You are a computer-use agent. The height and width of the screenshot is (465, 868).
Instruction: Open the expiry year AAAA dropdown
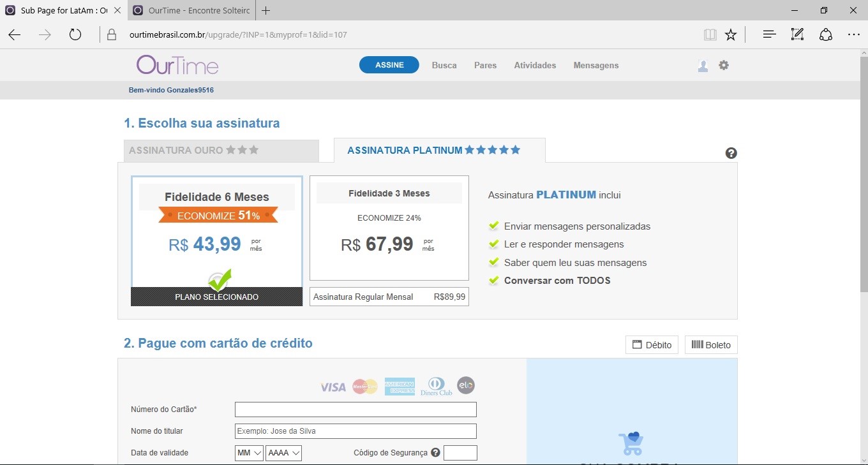tap(283, 453)
